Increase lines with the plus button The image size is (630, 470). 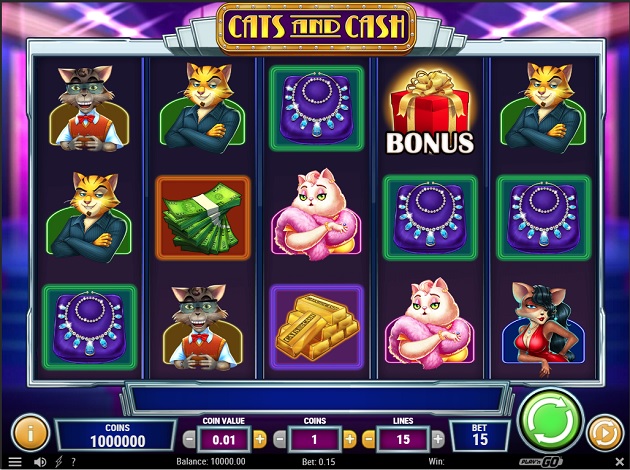coord(438,439)
